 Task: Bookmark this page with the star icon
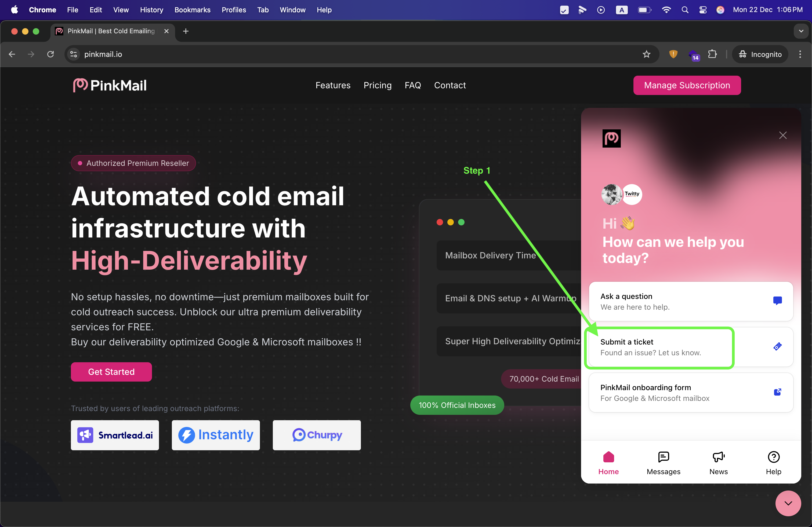(646, 54)
